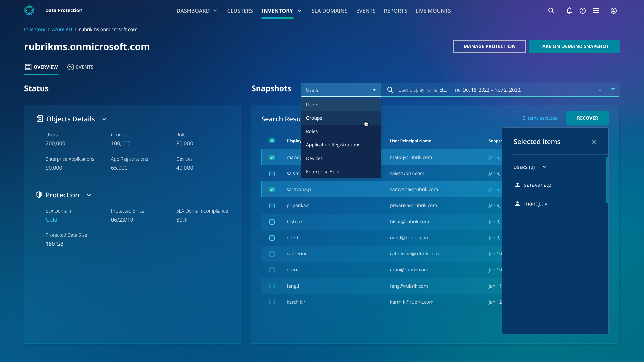Click the Selected items panel scrollbar

[607, 180]
